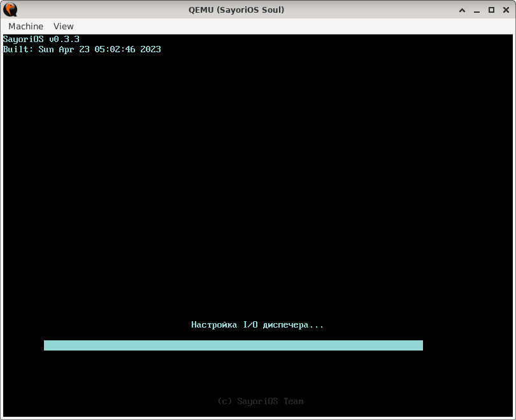Click the teal boot progress bar

pos(233,345)
